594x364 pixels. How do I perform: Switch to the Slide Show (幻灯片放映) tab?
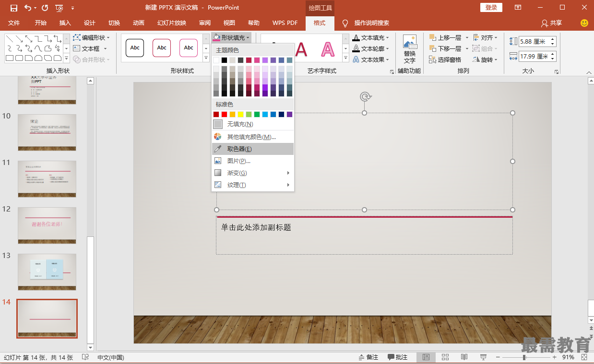[172, 23]
